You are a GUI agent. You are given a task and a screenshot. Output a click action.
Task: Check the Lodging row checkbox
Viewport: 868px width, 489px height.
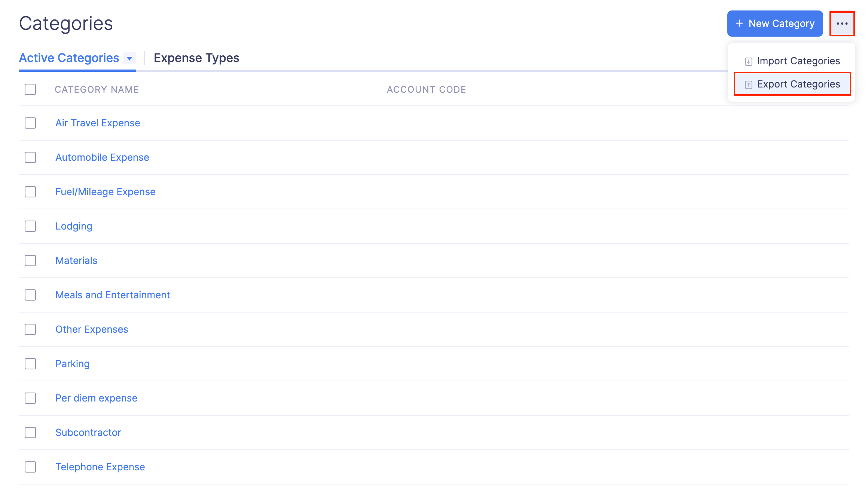coord(30,226)
